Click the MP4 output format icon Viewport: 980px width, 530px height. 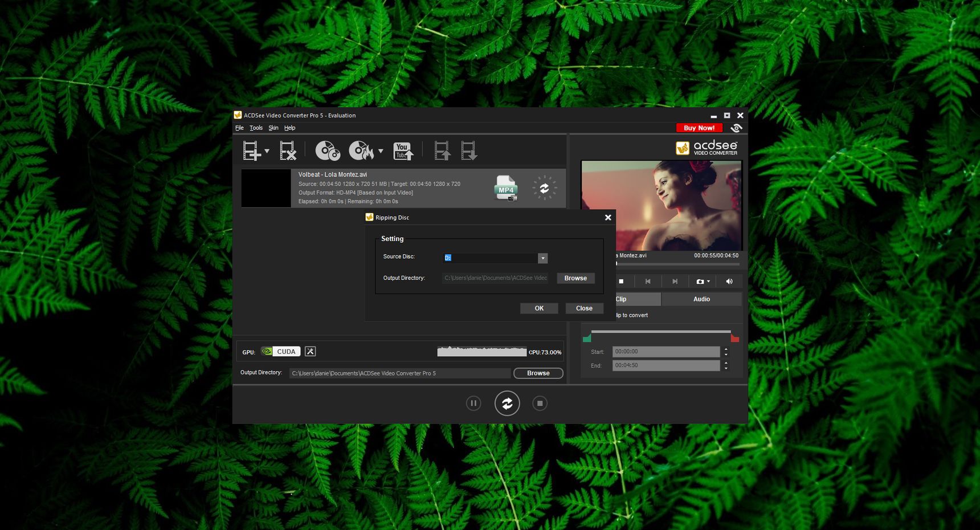click(506, 188)
